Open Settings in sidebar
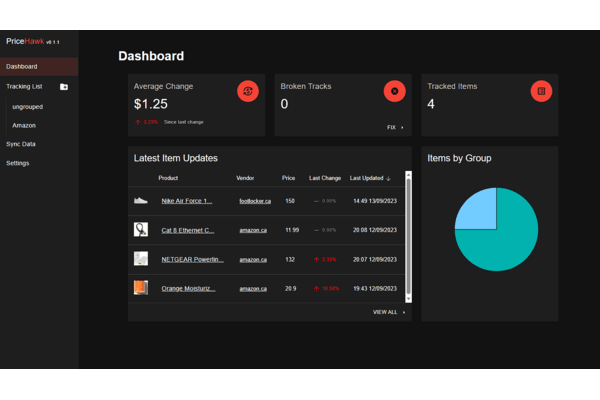Screen dimensions: 600x400 click(x=18, y=163)
